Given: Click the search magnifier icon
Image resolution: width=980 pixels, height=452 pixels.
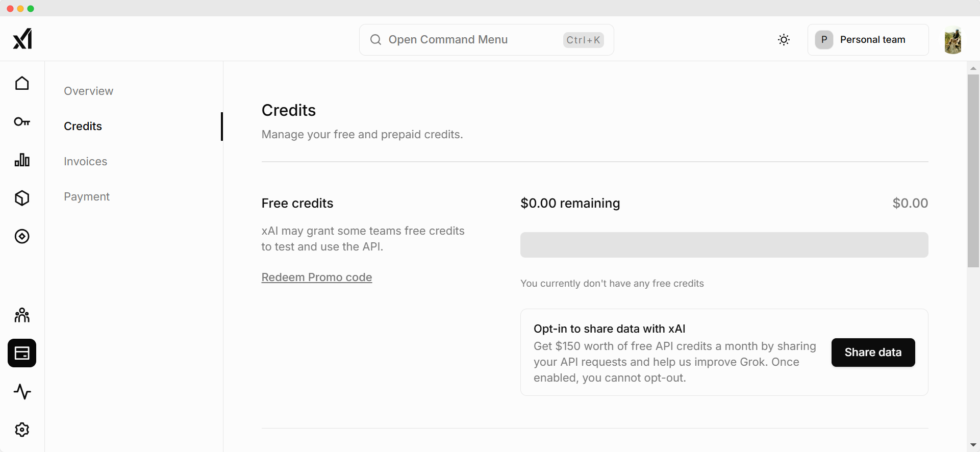Looking at the screenshot, I should click(375, 40).
